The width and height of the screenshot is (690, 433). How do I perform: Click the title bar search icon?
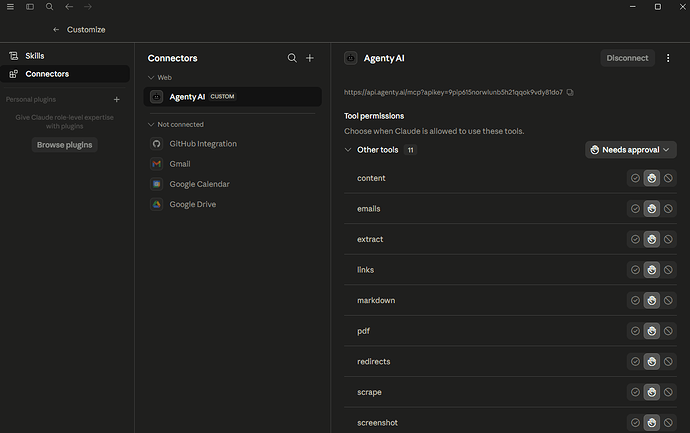pos(50,7)
